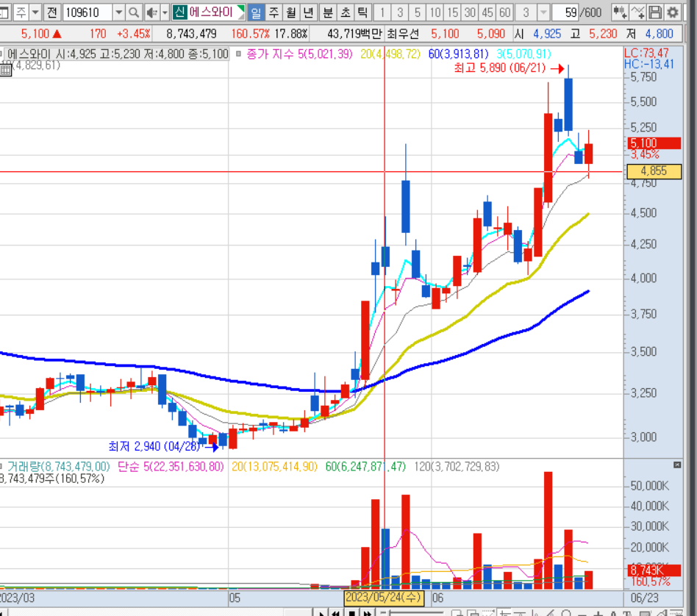Click the fast-forward playback control
Viewport: 697px width, 616px height.
(x=368, y=613)
